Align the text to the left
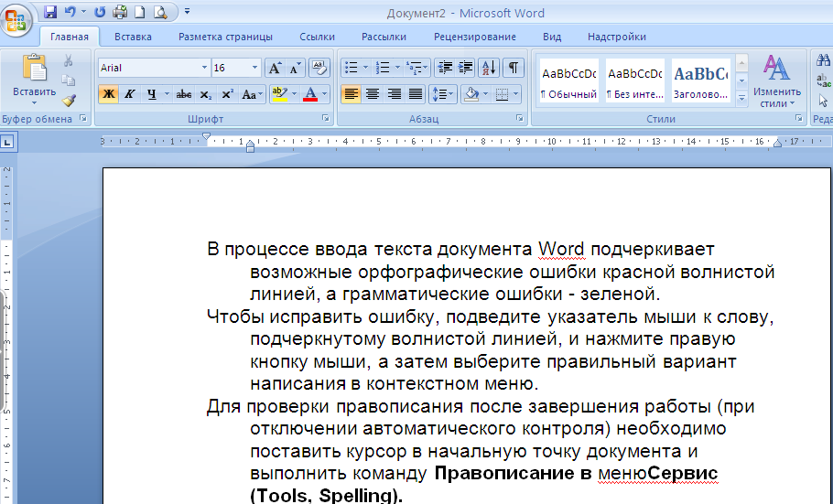The height and width of the screenshot is (504, 833). click(x=351, y=94)
